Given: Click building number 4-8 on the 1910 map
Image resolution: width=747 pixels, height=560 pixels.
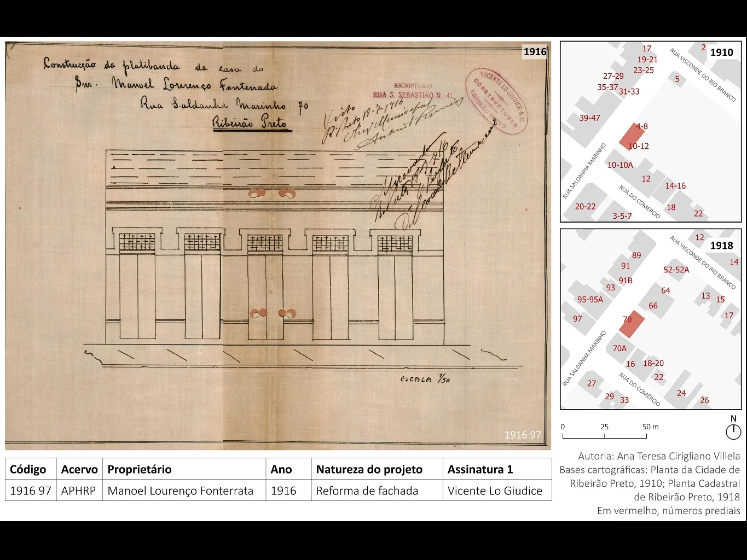Looking at the screenshot, I should [x=641, y=126].
